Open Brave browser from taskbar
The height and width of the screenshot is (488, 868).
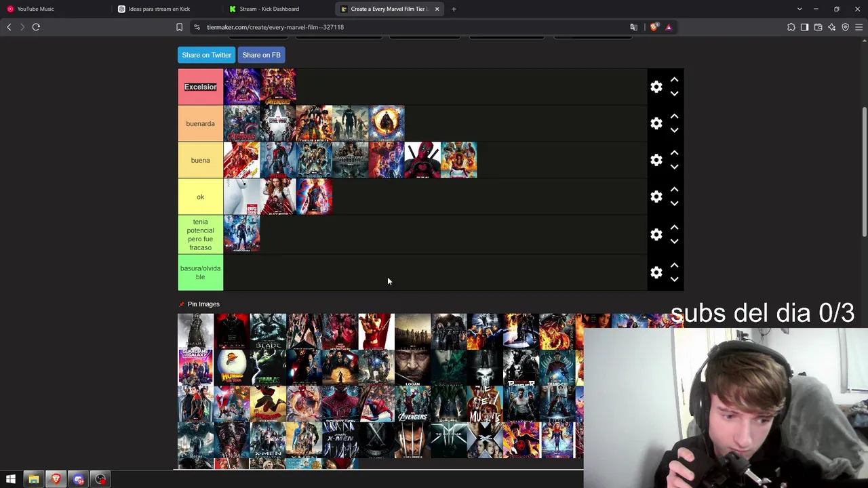click(56, 479)
